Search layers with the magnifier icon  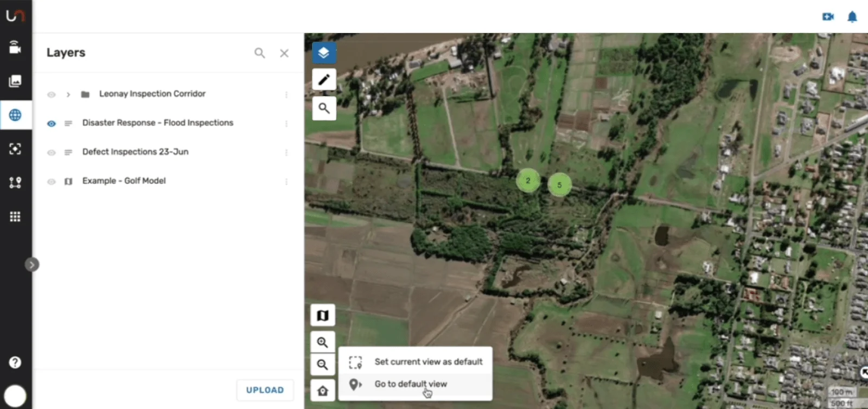coord(260,53)
